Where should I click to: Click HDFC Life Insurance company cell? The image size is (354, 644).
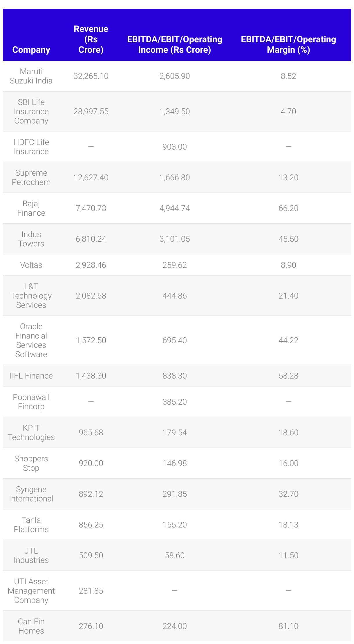(31, 147)
